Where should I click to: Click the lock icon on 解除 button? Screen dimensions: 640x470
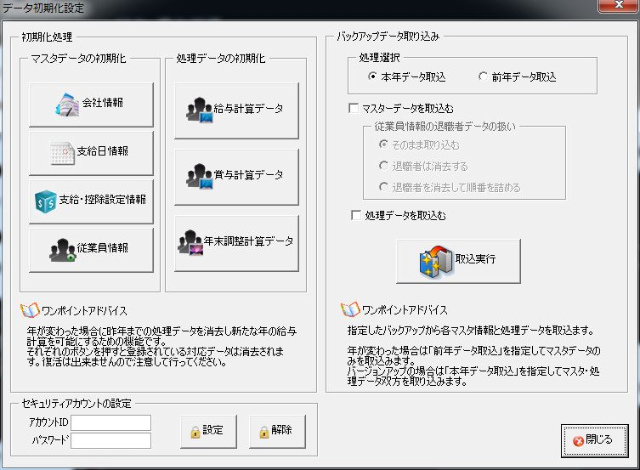(x=264, y=432)
